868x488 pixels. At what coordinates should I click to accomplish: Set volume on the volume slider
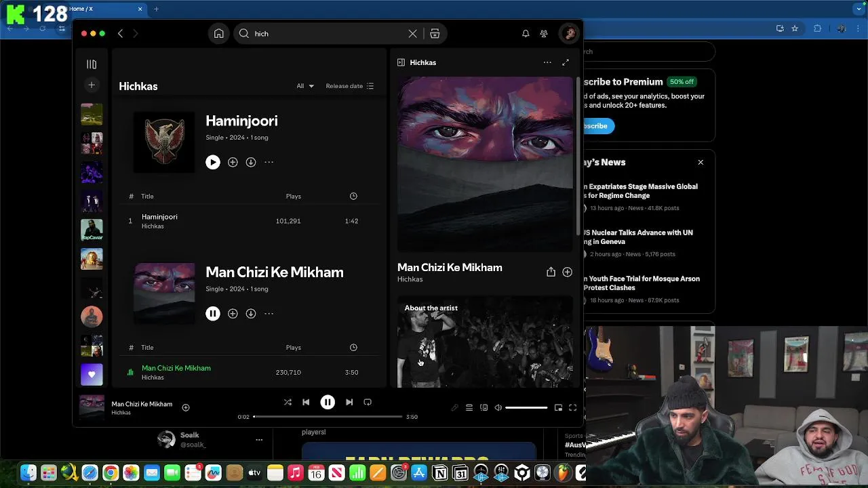point(526,407)
